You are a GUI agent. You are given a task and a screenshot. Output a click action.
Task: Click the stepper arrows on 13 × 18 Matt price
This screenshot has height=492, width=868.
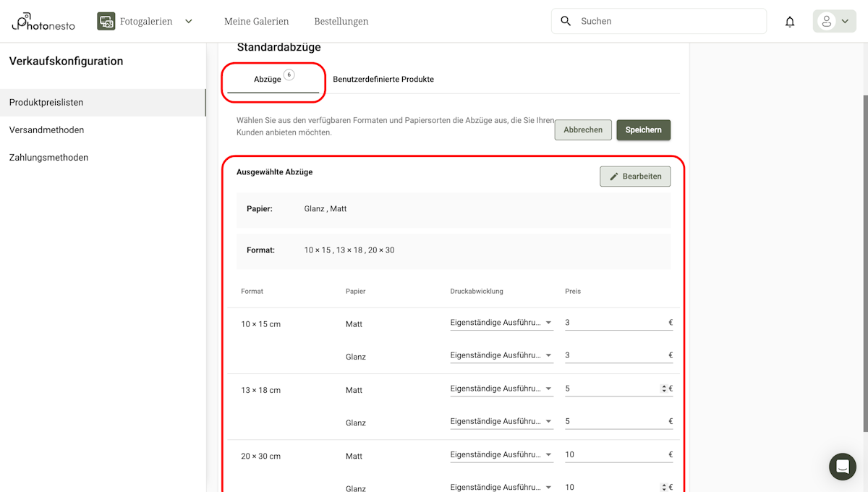(x=664, y=388)
